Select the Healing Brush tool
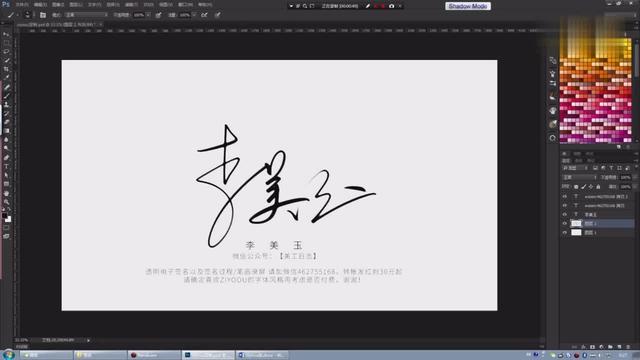Viewport: 640px width, 360px height. click(x=6, y=87)
